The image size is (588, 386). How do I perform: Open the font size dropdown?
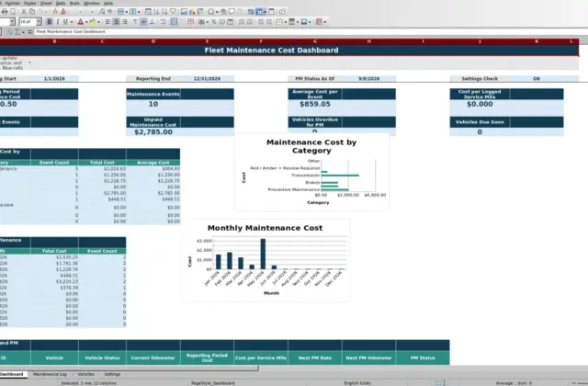coord(39,22)
